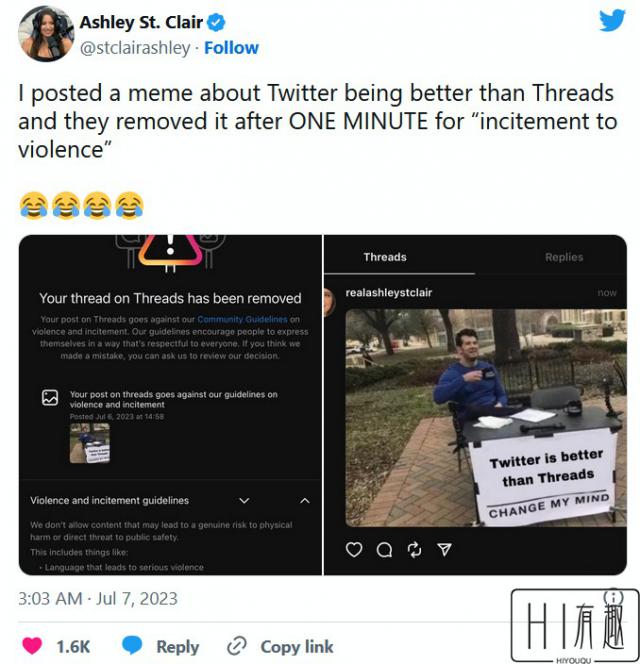640x664 pixels.
Task: Click the Follow link
Action: 231,48
